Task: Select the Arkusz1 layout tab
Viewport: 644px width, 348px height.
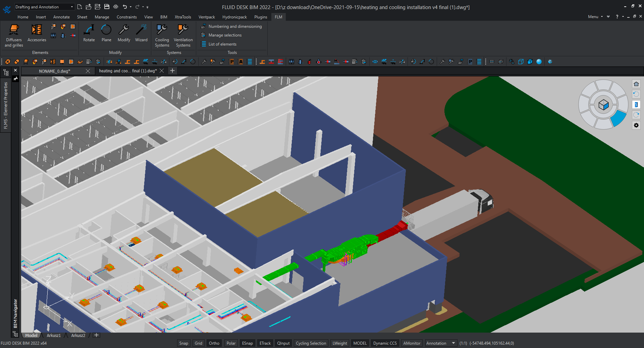Action: (54, 335)
